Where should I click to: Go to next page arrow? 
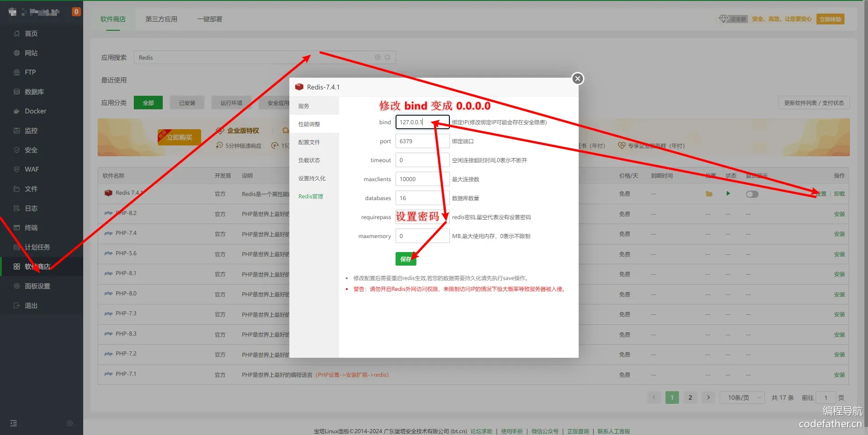click(x=708, y=398)
